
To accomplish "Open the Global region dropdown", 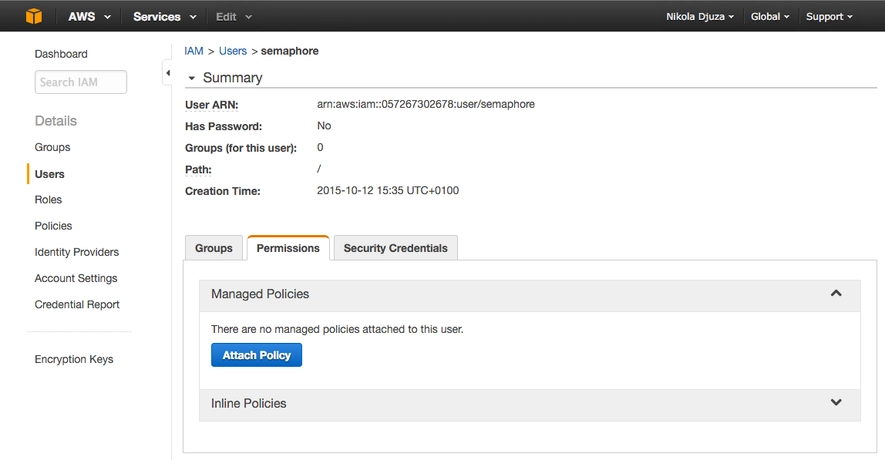I will point(770,17).
